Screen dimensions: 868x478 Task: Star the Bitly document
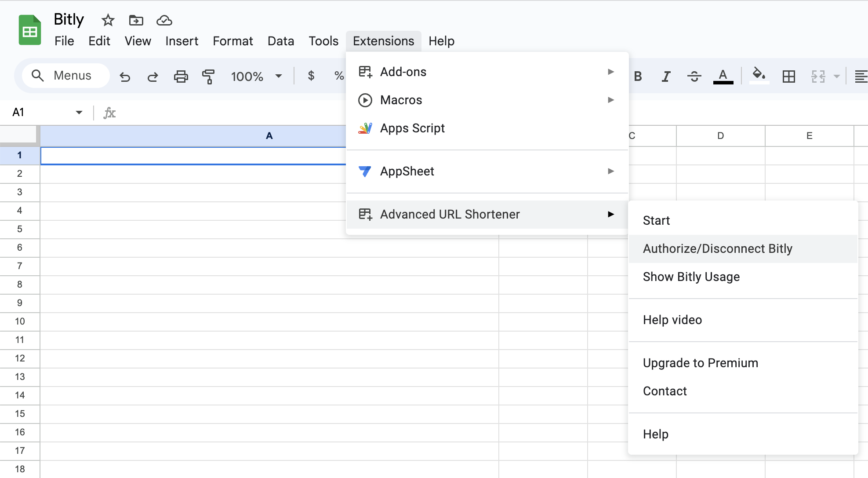tap(108, 20)
